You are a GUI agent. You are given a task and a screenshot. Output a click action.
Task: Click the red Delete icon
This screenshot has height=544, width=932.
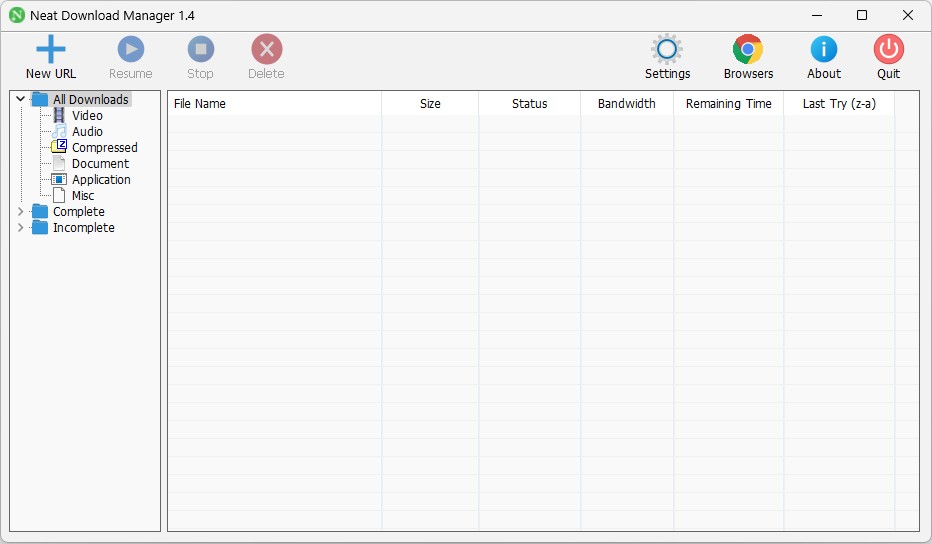[x=267, y=49]
